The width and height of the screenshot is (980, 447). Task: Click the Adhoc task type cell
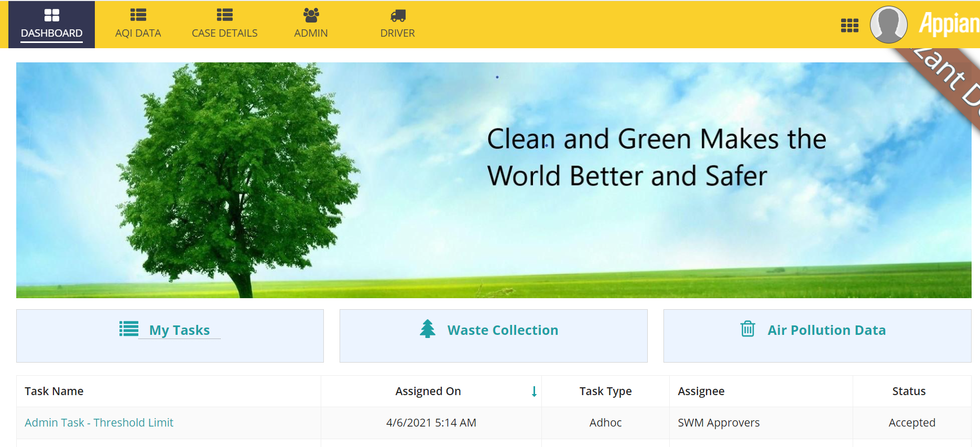click(x=605, y=423)
